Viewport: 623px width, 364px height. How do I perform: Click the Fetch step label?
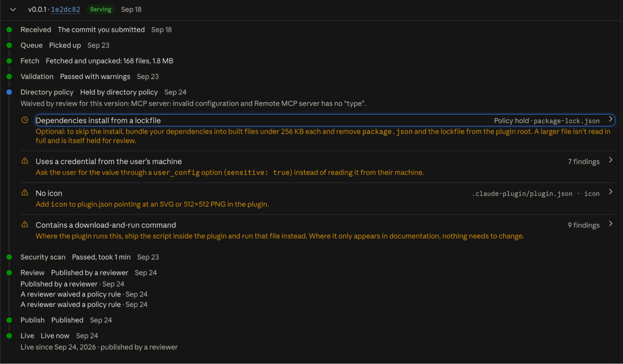click(x=30, y=61)
